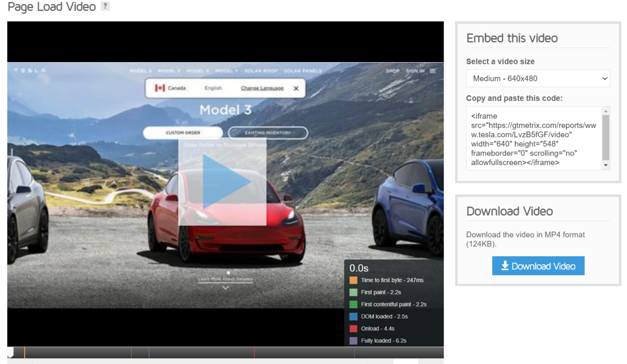The height and width of the screenshot is (364, 627).
Task: Click the green First contentful paint swatch
Action: tap(353, 304)
